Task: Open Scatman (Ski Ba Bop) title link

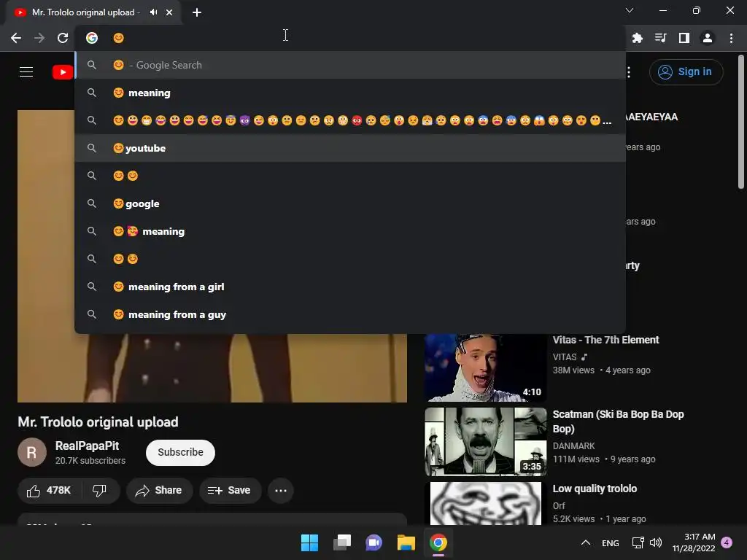Action: pos(618,421)
